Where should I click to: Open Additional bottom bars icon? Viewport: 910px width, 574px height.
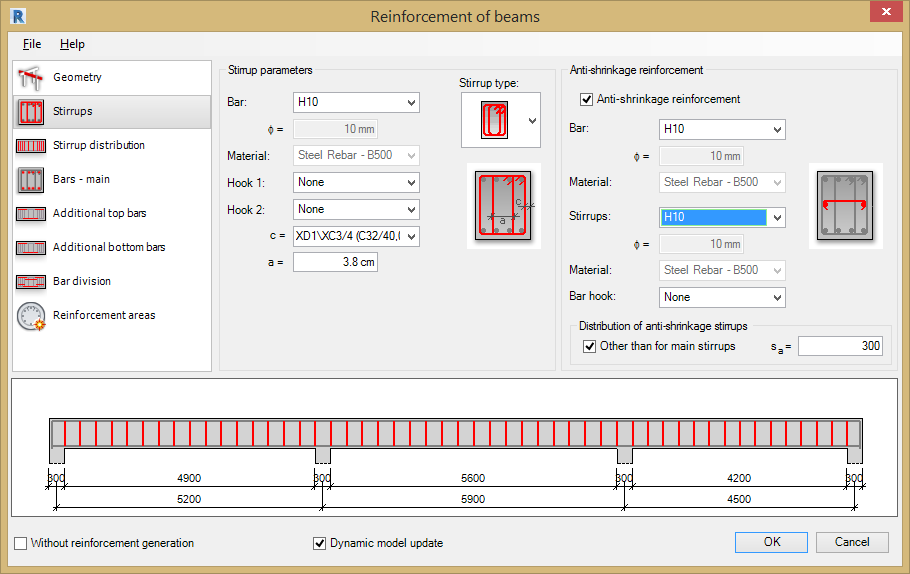click(31, 248)
